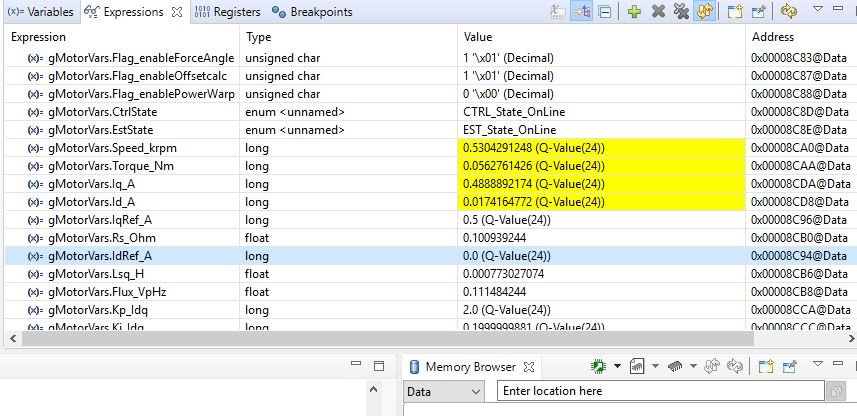
Task: Open the Data memory page dropdown
Action: point(443,391)
